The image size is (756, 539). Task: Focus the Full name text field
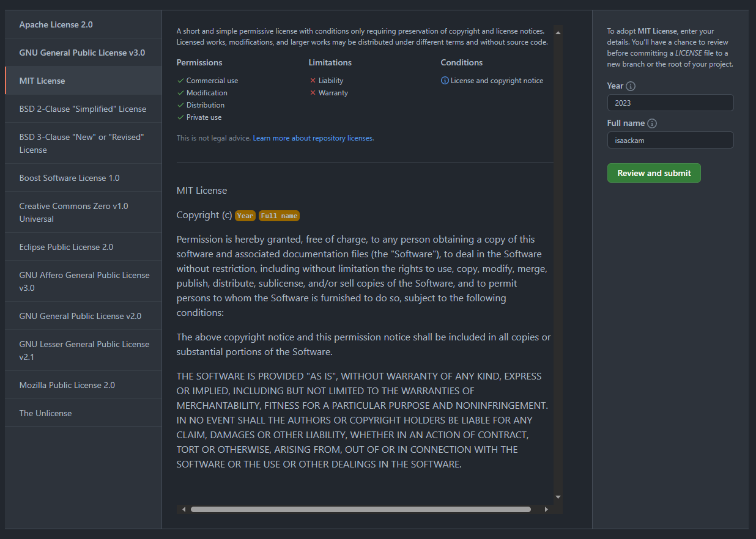(670, 140)
